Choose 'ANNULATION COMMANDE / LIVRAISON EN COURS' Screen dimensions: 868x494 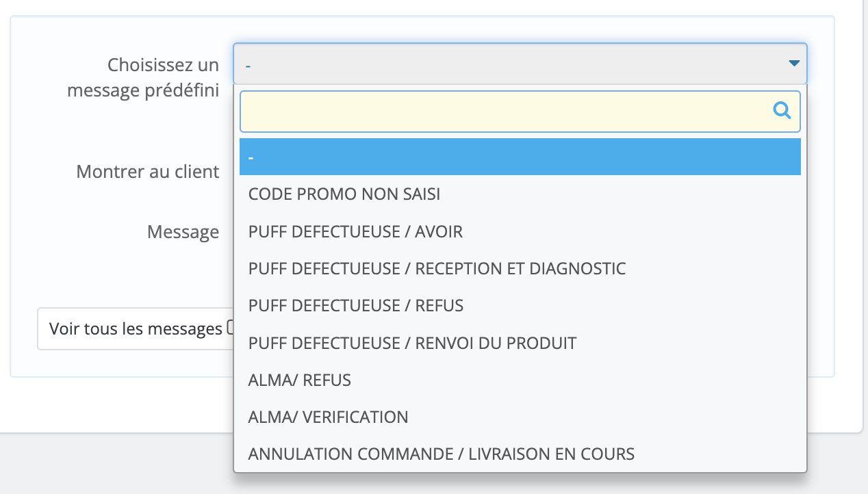pos(441,454)
